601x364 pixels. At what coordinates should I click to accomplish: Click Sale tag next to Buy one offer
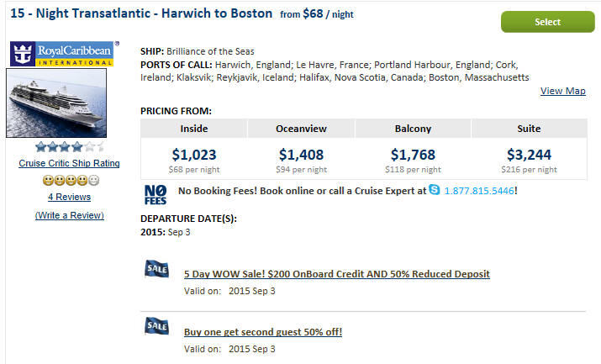157,326
